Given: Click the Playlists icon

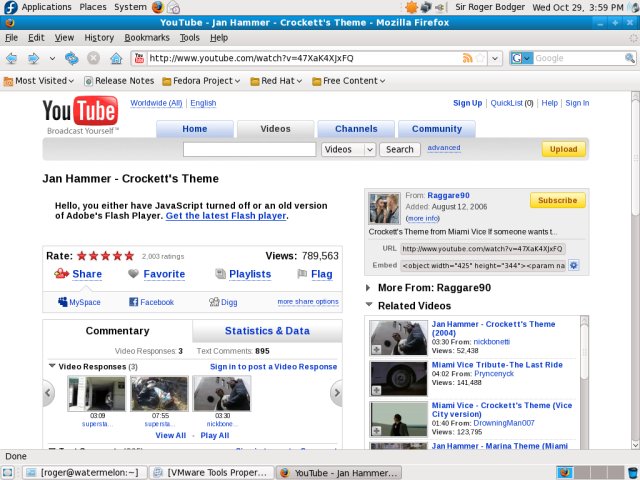Looking at the screenshot, I should click(220, 274).
